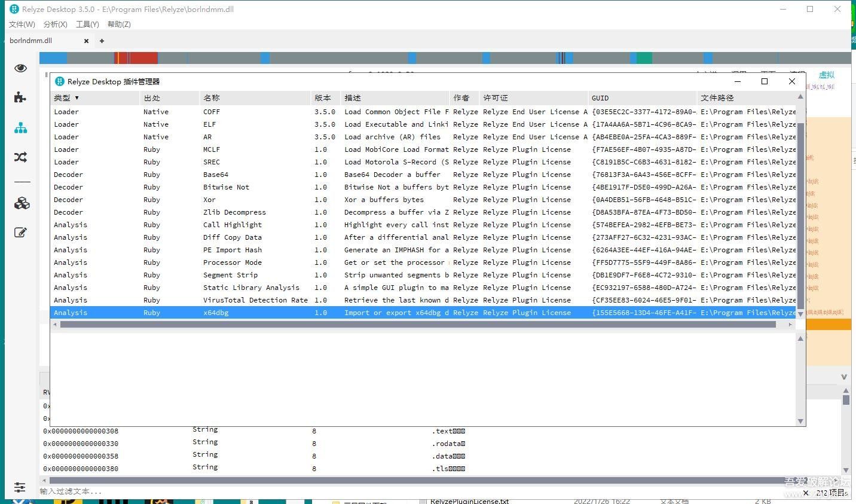Screen dimensions: 856x504
Task: Close the plugin manager dialog
Action: [792, 81]
